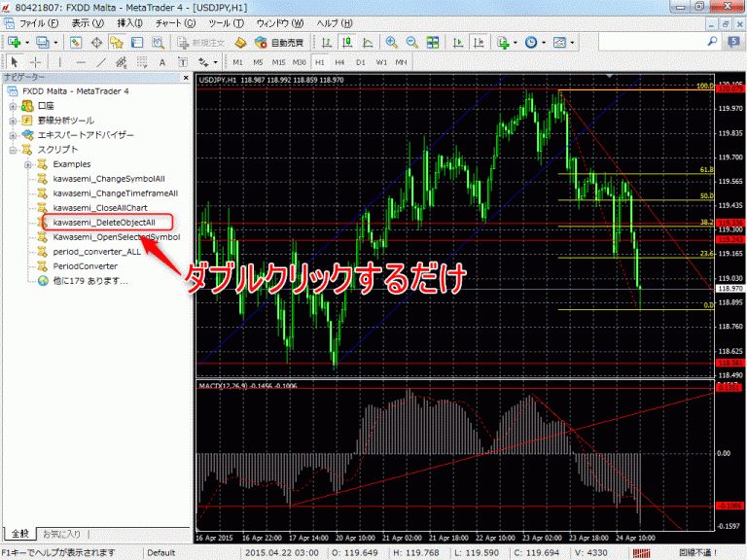Switch to M30 timeframe

300,62
